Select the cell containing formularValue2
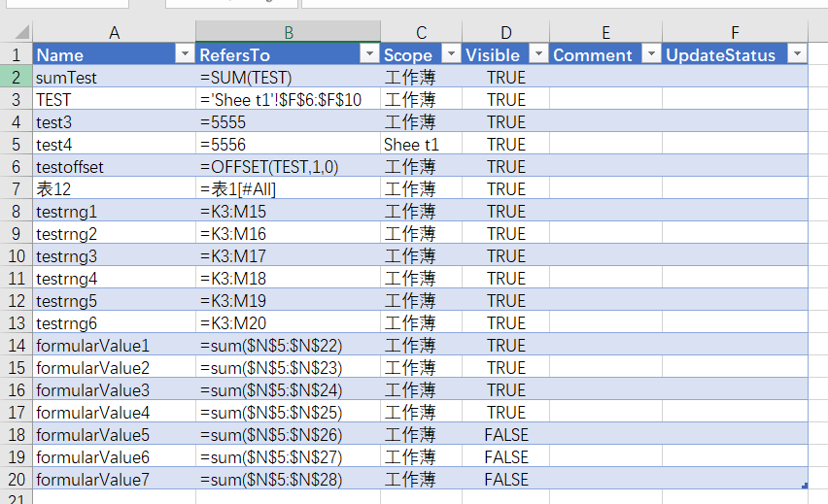Image resolution: width=828 pixels, height=504 pixels. (114, 368)
